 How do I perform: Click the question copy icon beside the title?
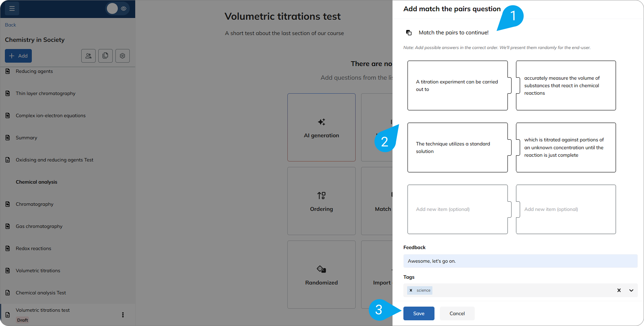pyautogui.click(x=409, y=33)
